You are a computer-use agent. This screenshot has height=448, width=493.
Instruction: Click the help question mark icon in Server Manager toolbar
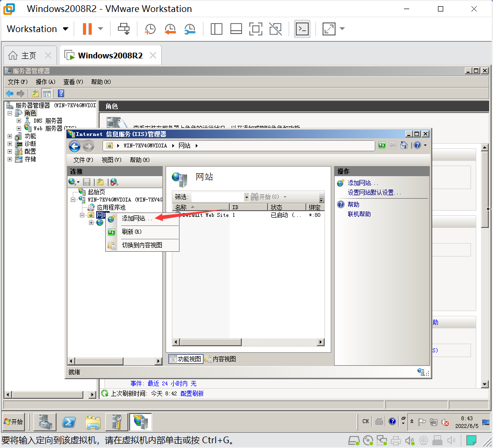[x=61, y=93]
